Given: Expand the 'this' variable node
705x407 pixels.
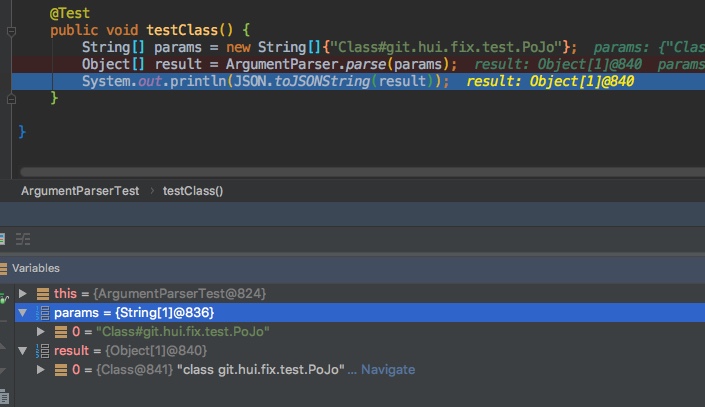Looking at the screenshot, I should pyautogui.click(x=22, y=294).
